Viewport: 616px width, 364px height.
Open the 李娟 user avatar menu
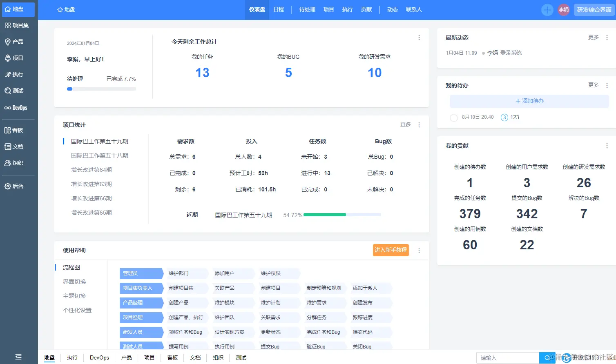[x=564, y=10]
